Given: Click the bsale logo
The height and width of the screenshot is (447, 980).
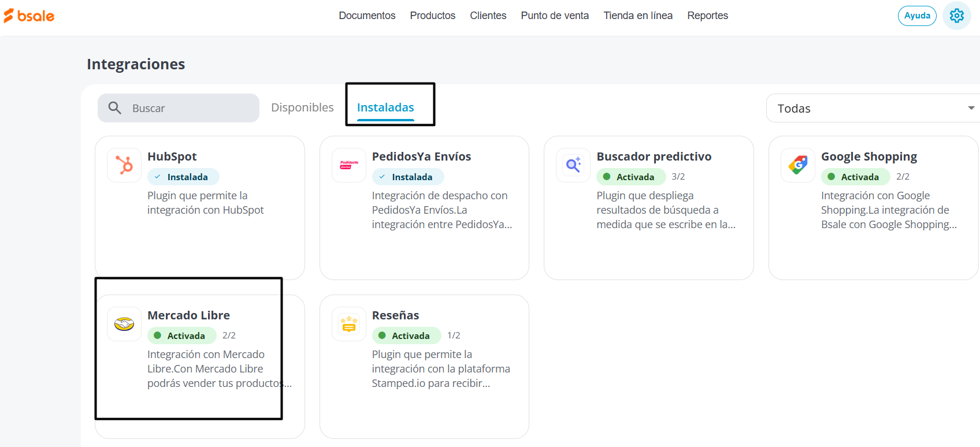Looking at the screenshot, I should tap(29, 16).
